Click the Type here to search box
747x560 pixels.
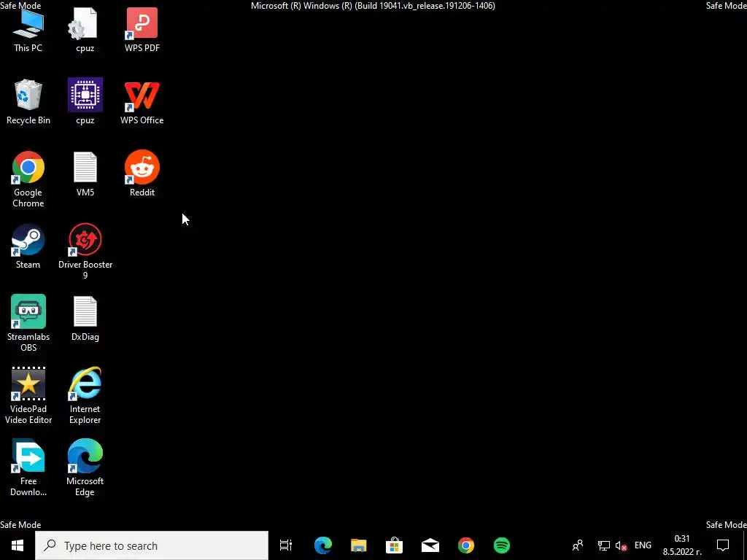pyautogui.click(x=152, y=545)
